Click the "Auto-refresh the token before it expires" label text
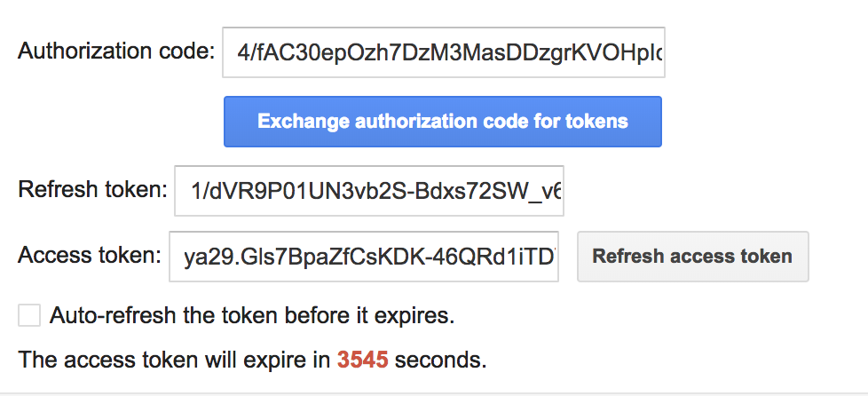 [x=252, y=315]
